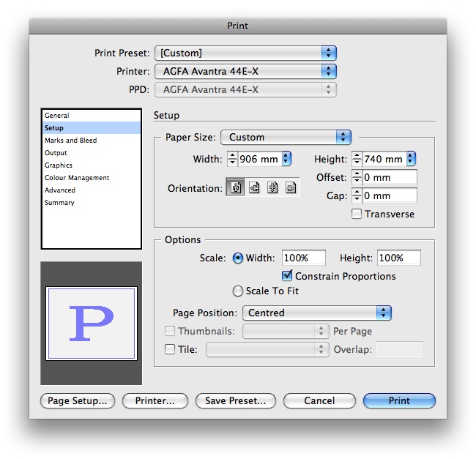Image resolution: width=476 pixels, height=459 pixels.
Task: Enable the Thumbnails checkbox
Action: pyautogui.click(x=170, y=331)
